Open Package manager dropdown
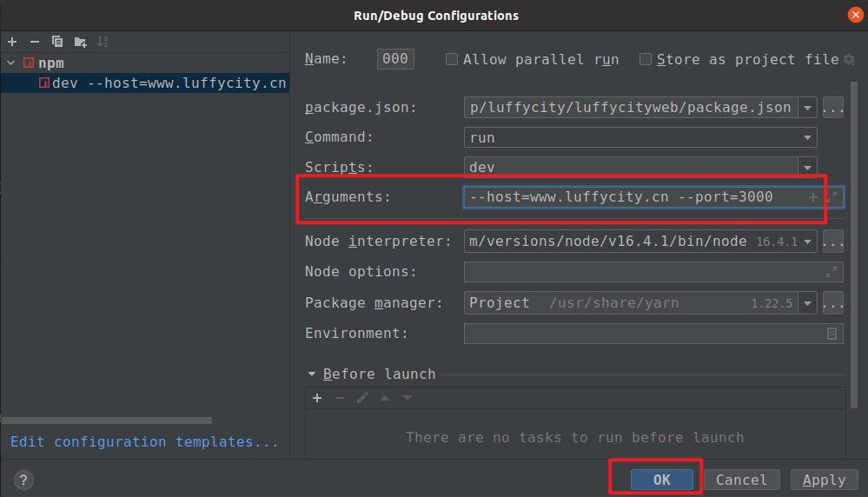The height and width of the screenshot is (497, 868). point(808,302)
